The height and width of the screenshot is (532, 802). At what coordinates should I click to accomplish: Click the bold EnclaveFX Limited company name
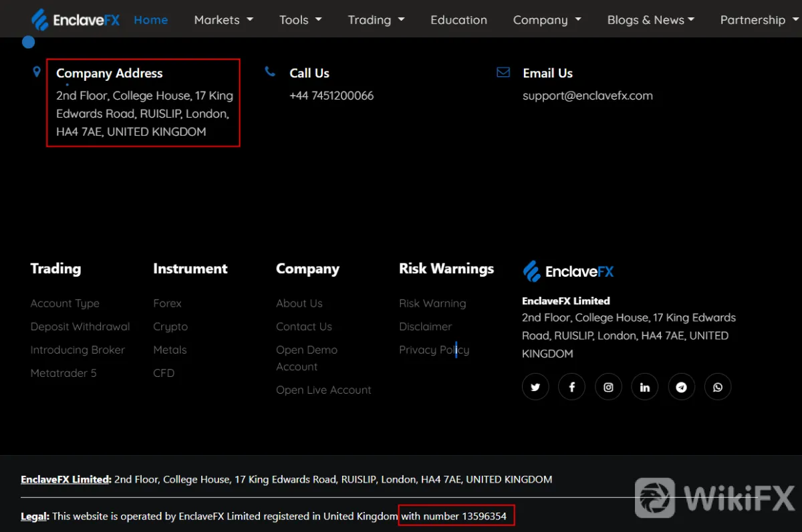[566, 301]
